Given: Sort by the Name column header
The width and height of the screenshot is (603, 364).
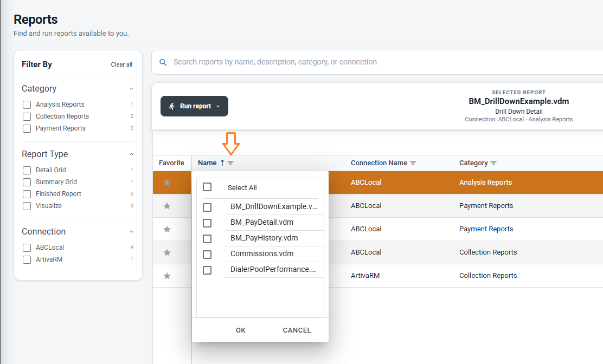Looking at the screenshot, I should [x=207, y=163].
